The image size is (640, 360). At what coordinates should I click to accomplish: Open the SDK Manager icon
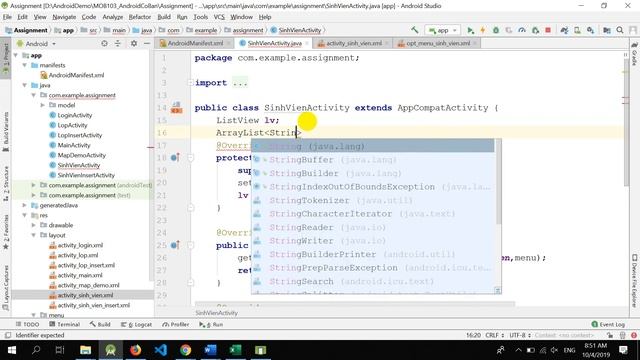click(x=590, y=30)
